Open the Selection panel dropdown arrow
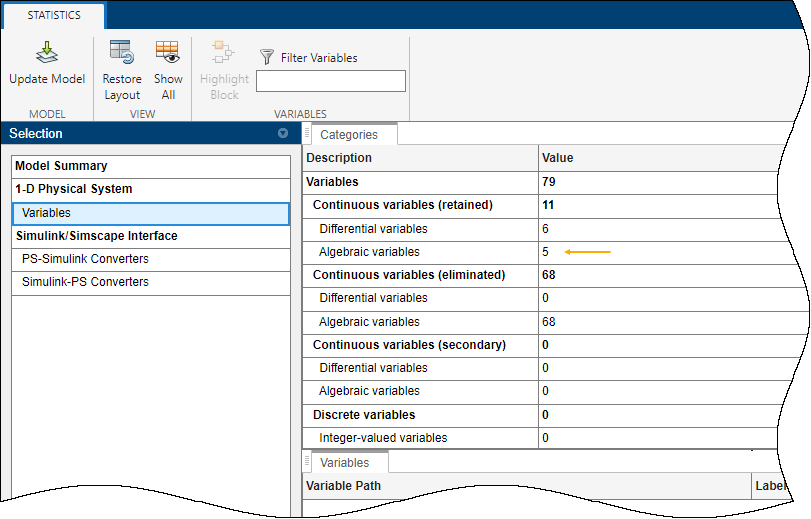Screen dimensions: 811x519 coord(283,134)
